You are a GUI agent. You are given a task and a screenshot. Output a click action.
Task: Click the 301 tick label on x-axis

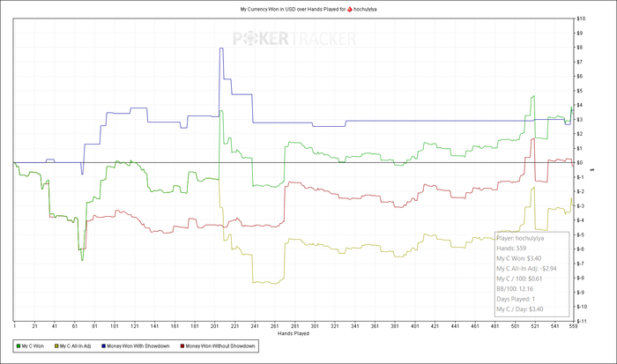point(315,326)
